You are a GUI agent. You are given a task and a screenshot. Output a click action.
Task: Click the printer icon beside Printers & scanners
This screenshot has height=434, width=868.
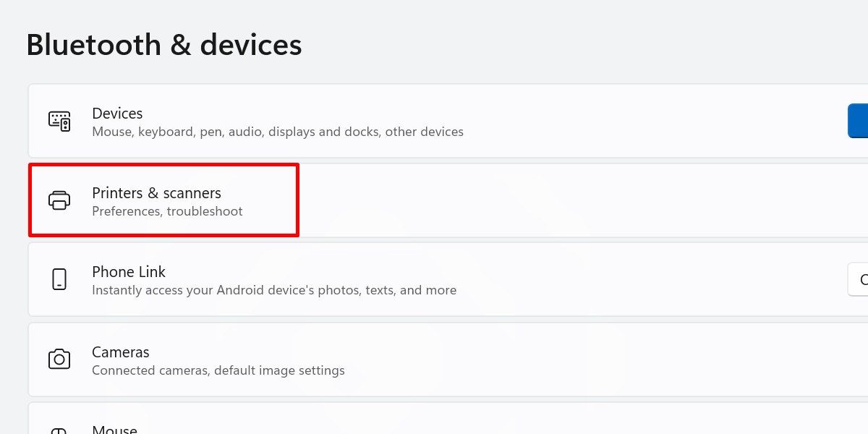59,200
